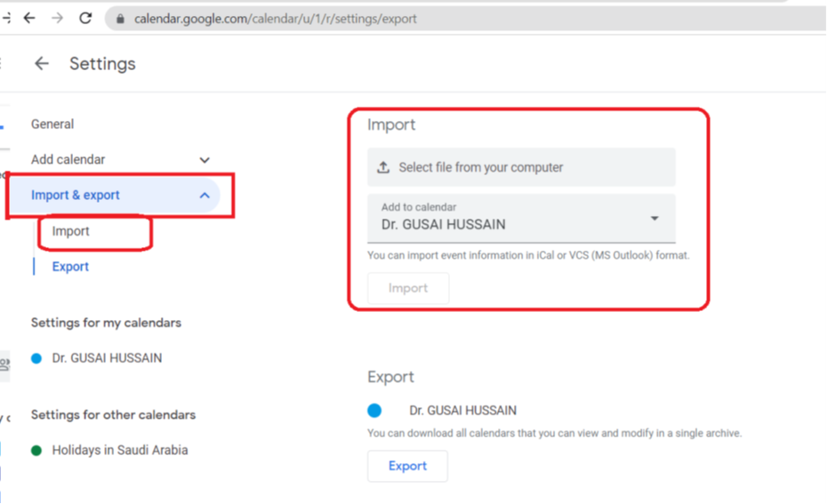Collapse the Import & export chevron
827x504 pixels.
coord(205,196)
